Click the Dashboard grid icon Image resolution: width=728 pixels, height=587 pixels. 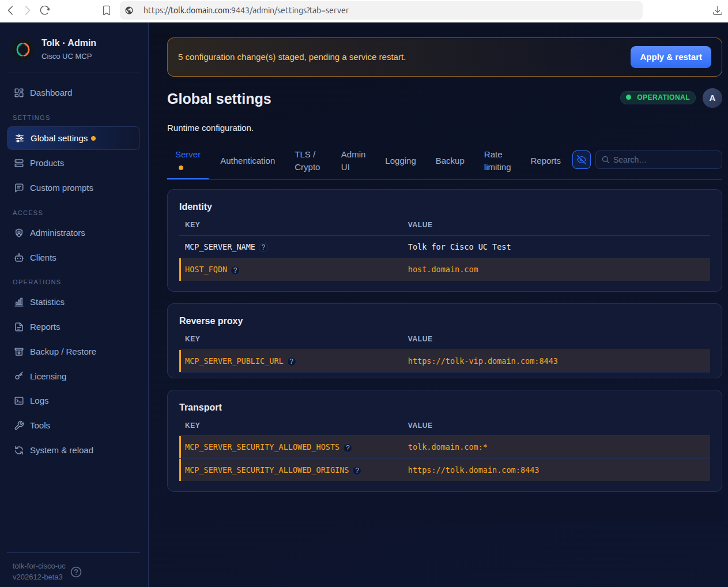19,93
